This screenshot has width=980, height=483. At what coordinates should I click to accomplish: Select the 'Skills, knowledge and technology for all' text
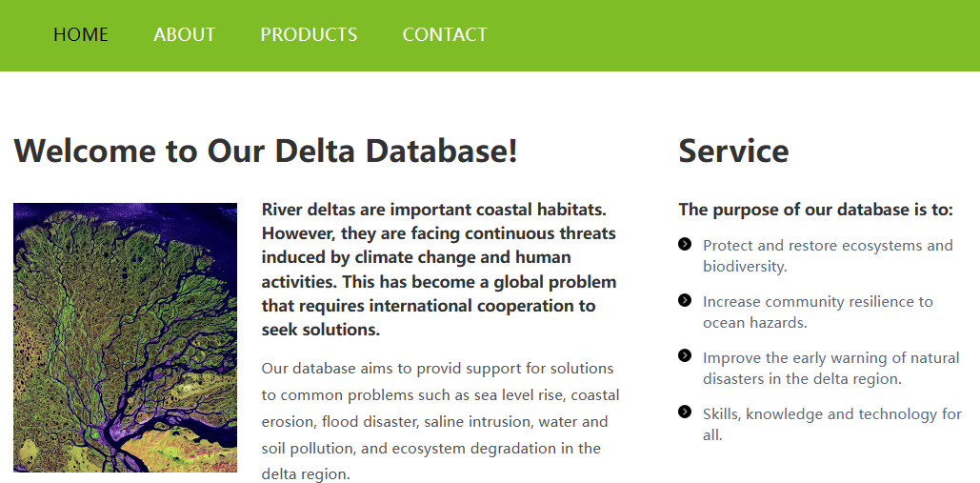click(831, 424)
